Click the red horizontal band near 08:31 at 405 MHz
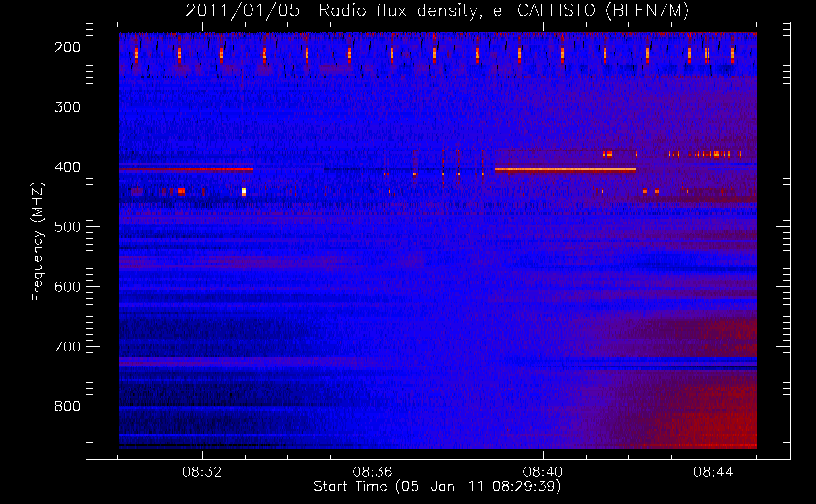 [x=186, y=170]
